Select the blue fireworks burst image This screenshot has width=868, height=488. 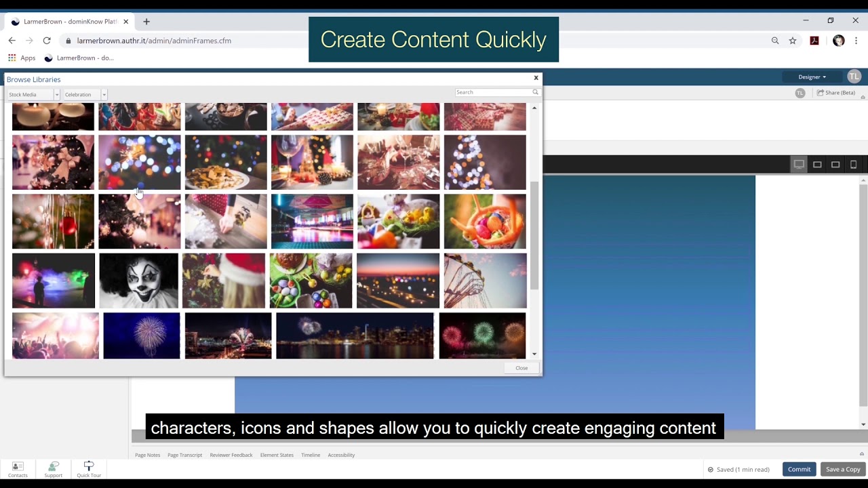[142, 335]
